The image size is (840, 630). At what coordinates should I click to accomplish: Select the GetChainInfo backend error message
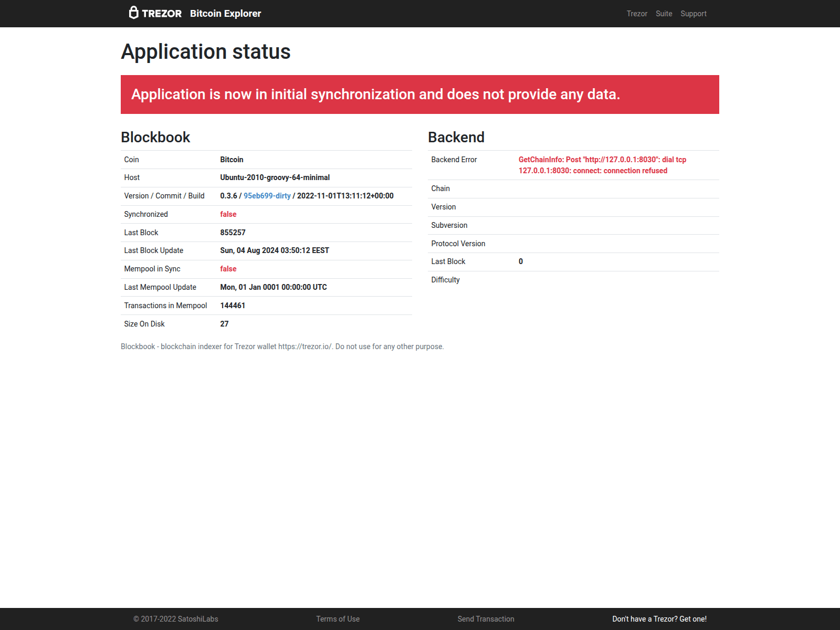(x=602, y=165)
